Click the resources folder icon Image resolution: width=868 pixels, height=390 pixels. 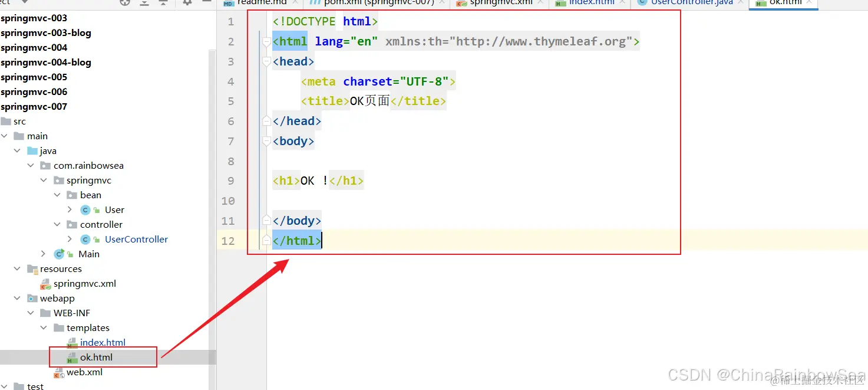32,269
